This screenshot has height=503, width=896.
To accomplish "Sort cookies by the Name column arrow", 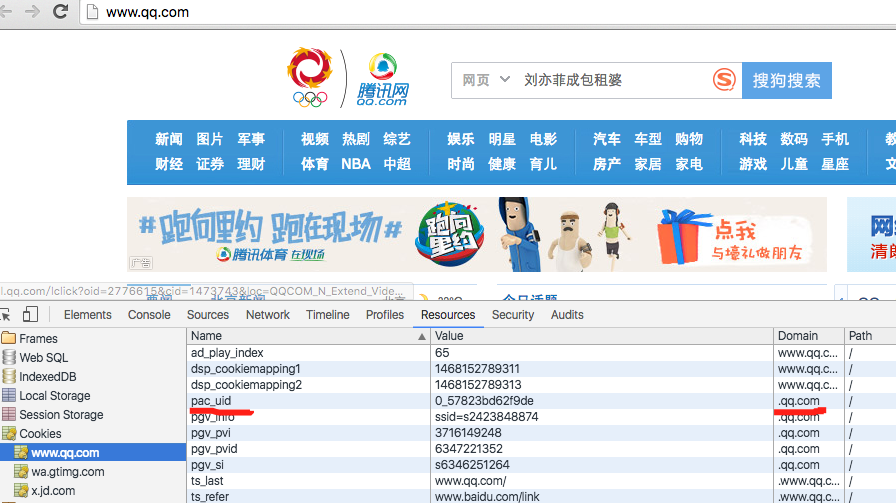I will (x=422, y=336).
